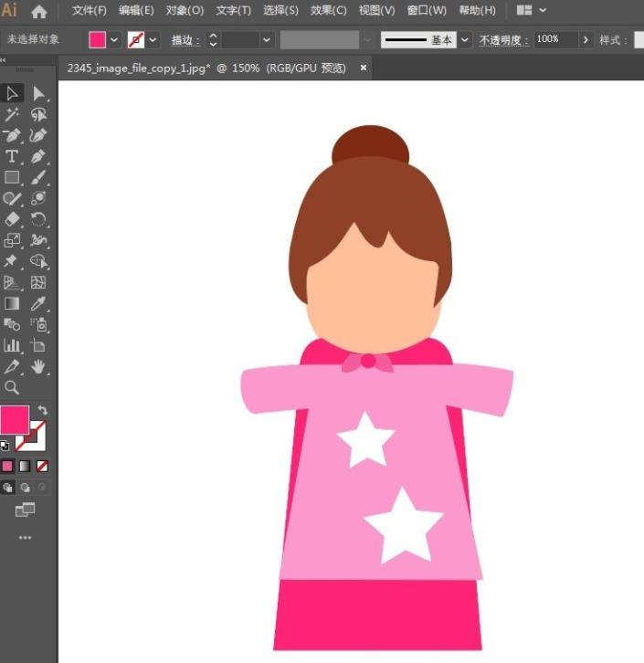The image size is (644, 663).
Task: Click the pink Fill swatch in the toolbox
Action: [x=14, y=419]
